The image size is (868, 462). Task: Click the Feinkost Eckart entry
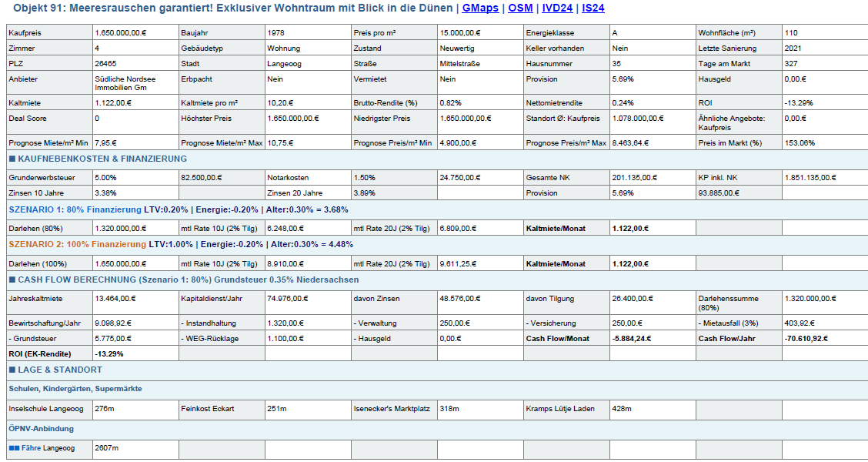pyautogui.click(x=208, y=409)
